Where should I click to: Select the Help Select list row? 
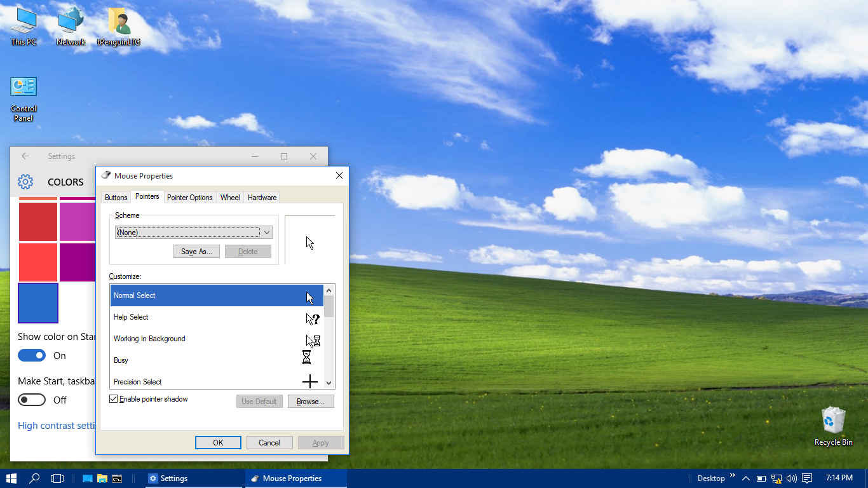pos(217,317)
